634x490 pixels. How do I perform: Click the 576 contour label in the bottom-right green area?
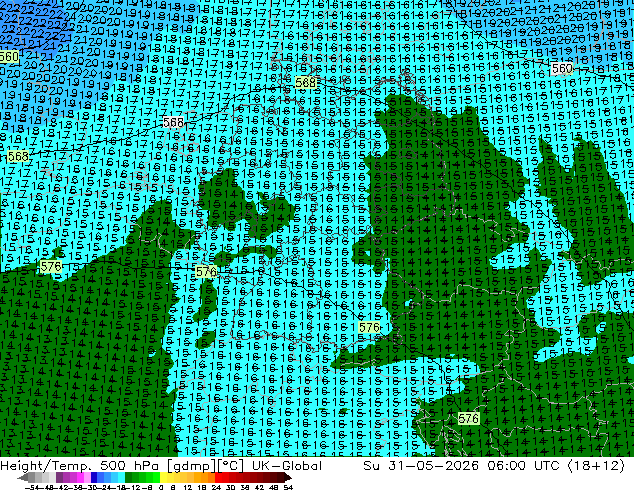click(468, 418)
